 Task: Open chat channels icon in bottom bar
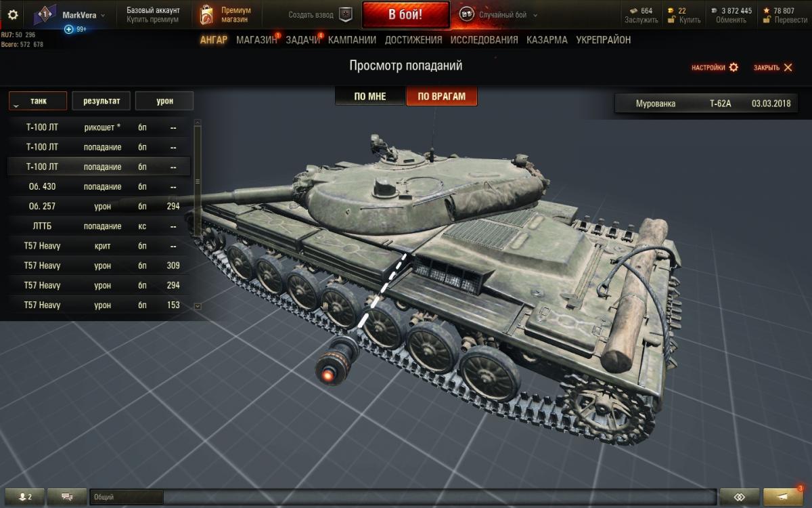click(68, 496)
